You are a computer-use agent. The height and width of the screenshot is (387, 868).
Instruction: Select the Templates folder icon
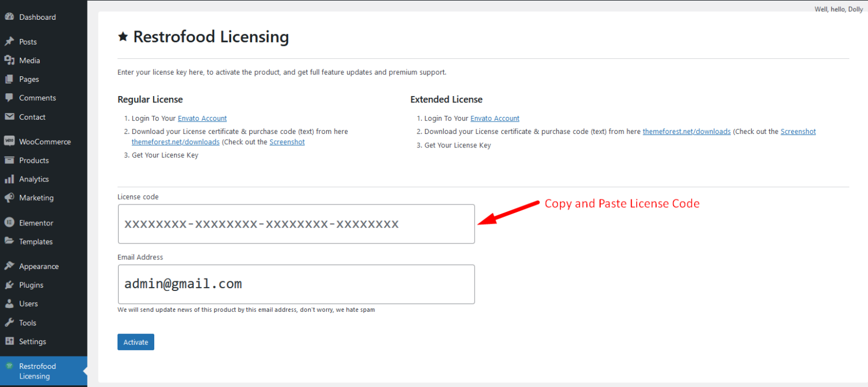[x=10, y=241]
